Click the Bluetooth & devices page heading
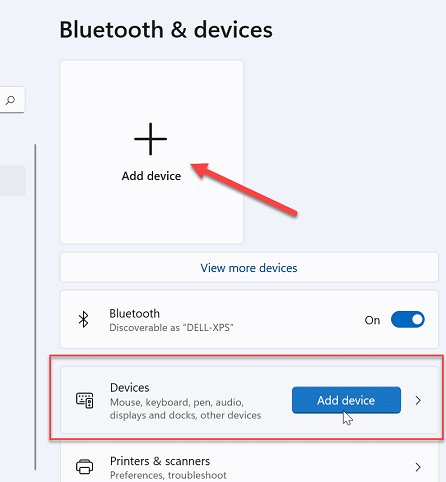This screenshot has height=482, width=446. (166, 30)
